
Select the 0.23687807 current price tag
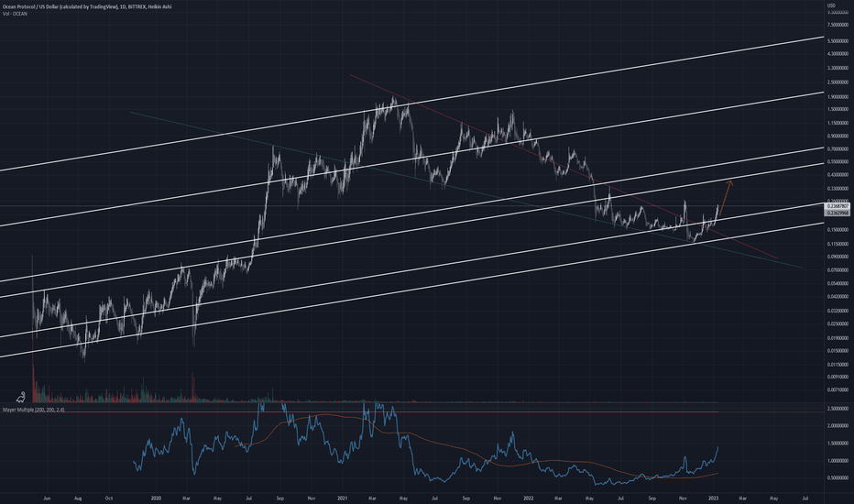pos(838,206)
